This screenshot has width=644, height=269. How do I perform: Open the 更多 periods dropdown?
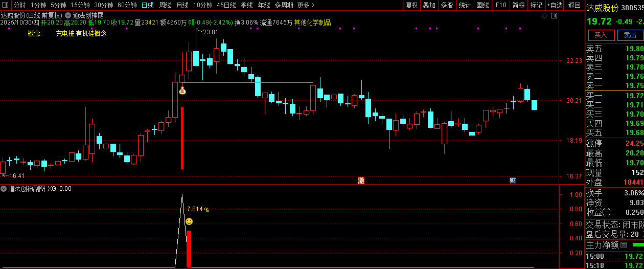click(x=306, y=5)
